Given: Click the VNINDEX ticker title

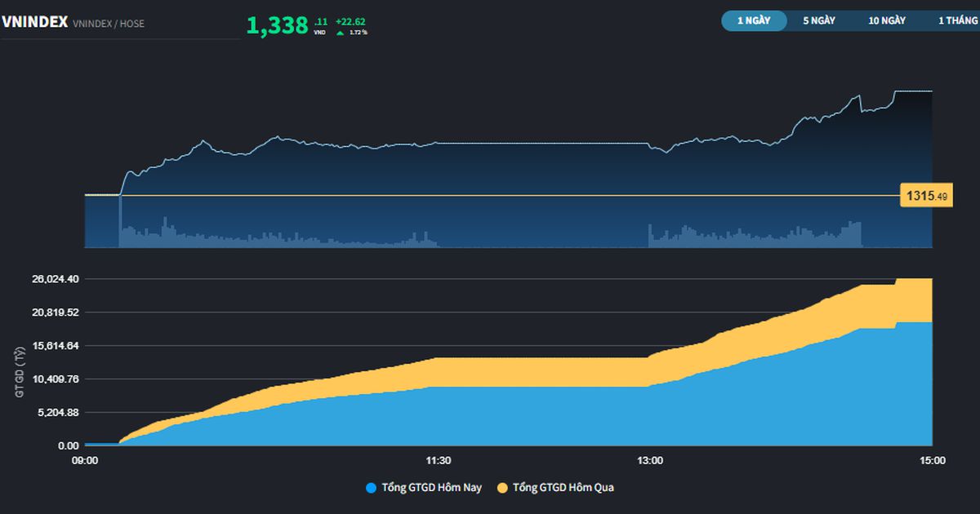Looking at the screenshot, I should (x=34, y=23).
